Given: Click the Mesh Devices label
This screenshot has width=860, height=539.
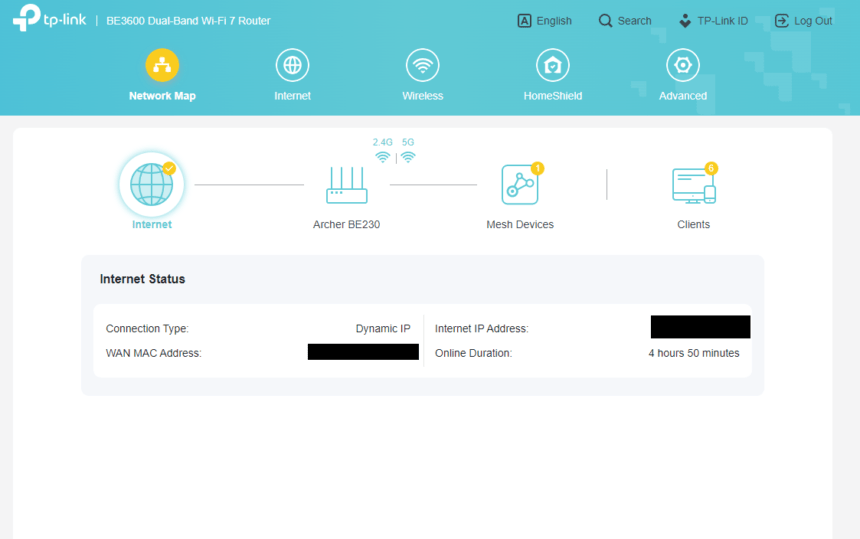Looking at the screenshot, I should point(520,224).
